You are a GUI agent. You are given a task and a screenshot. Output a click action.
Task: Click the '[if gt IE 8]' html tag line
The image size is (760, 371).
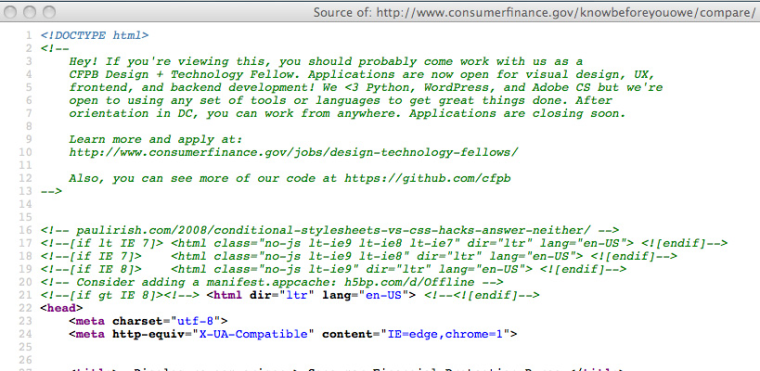(x=290, y=295)
